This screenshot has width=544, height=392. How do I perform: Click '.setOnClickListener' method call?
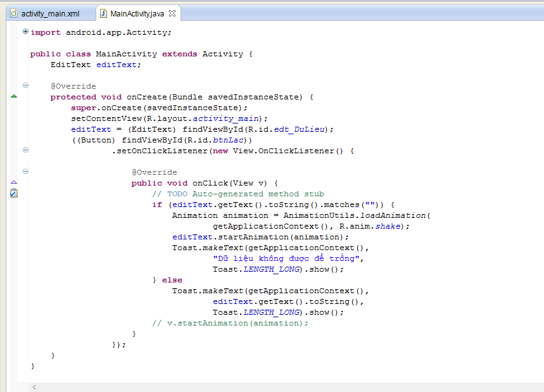point(160,151)
